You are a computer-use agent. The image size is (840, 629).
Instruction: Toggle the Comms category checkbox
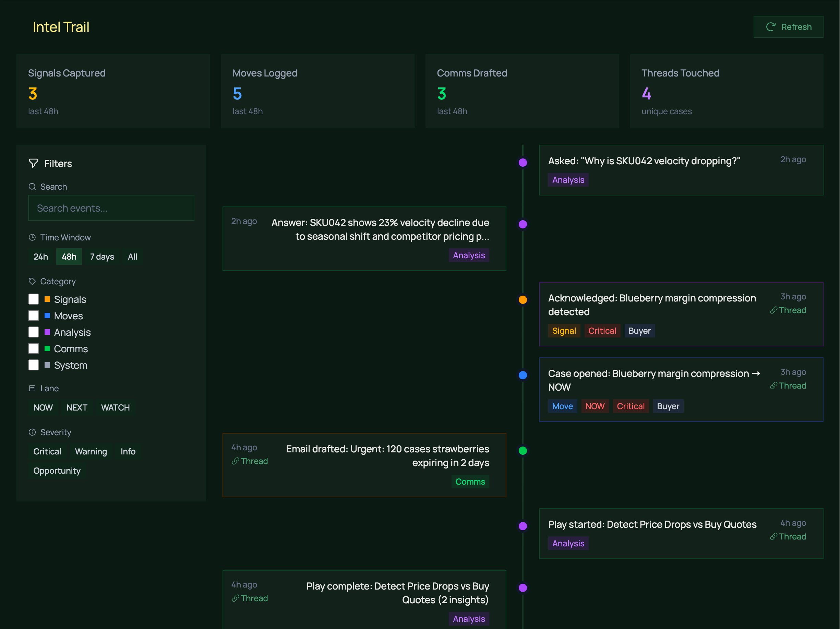click(x=34, y=349)
